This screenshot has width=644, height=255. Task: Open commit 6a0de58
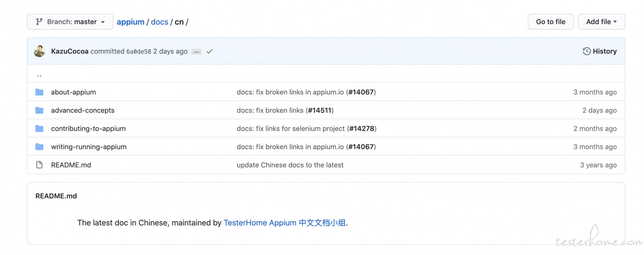(139, 52)
